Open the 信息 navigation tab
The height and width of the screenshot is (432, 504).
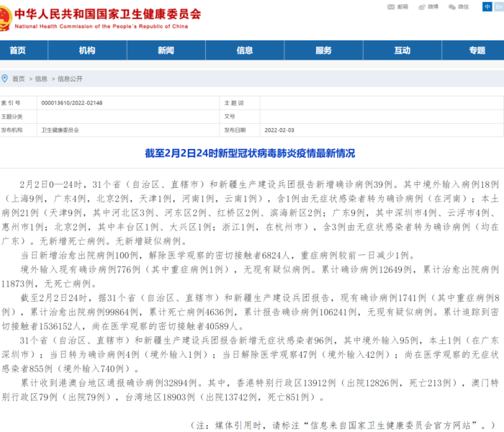pos(245,50)
